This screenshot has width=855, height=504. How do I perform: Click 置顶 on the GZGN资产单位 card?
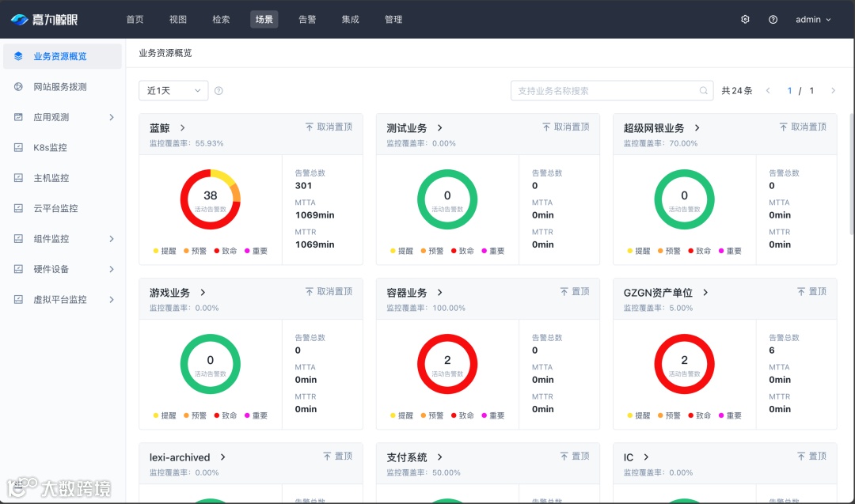point(812,291)
